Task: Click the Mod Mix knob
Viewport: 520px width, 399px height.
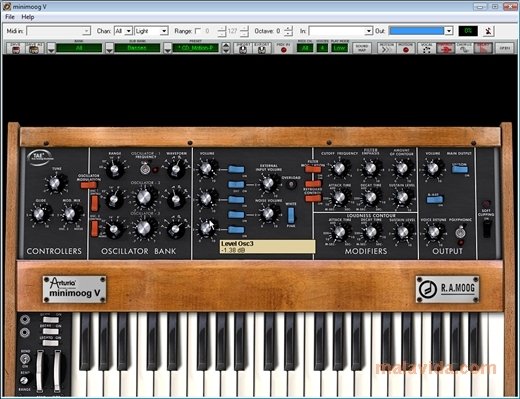Action: click(x=70, y=214)
